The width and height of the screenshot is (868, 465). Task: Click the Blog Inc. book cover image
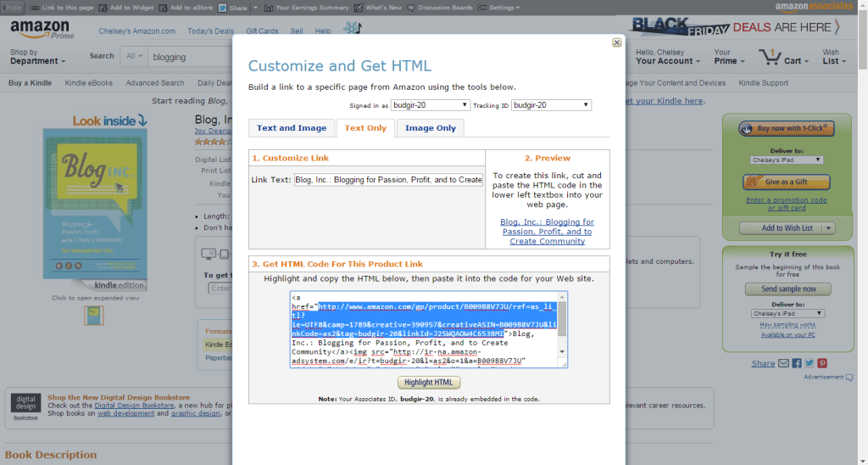95,204
